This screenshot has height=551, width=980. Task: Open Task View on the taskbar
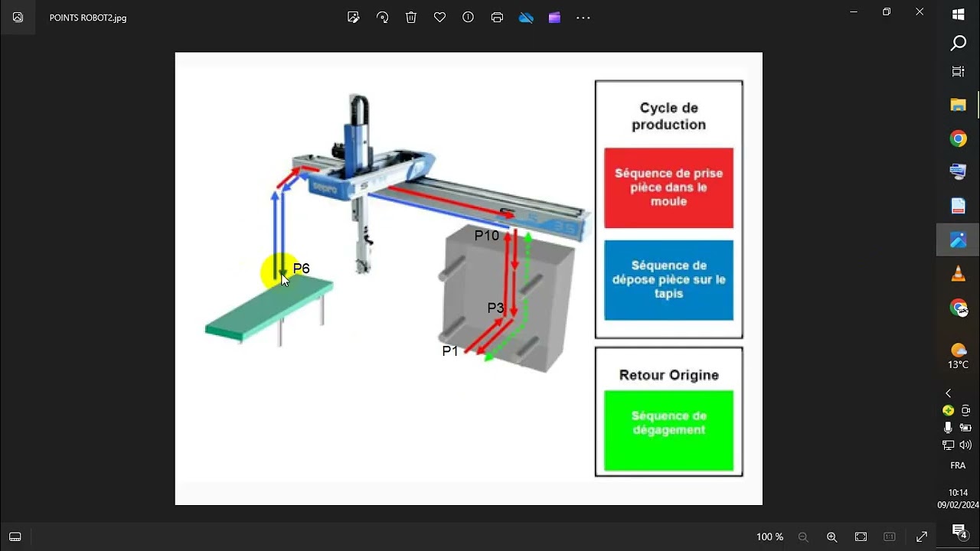click(x=958, y=72)
